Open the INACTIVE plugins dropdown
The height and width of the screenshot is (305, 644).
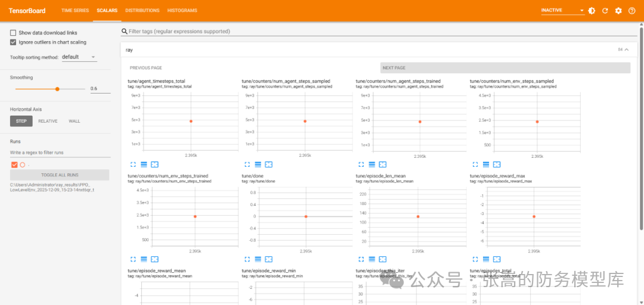(563, 11)
